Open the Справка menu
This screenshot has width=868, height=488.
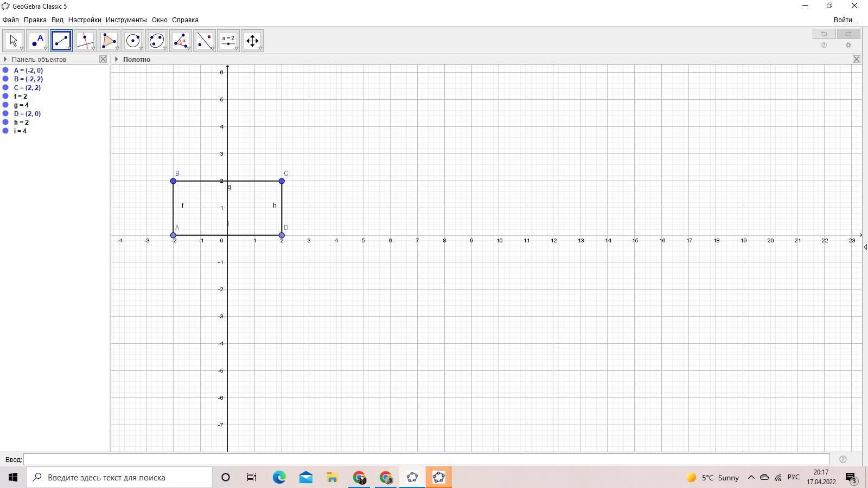click(x=185, y=20)
